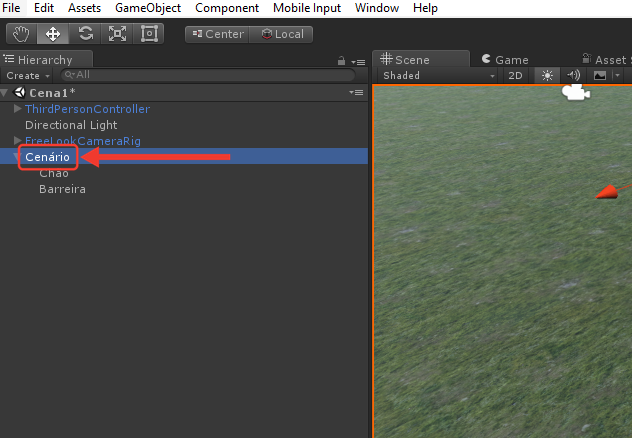
Task: Toggle pivot mode Center button
Action: pyautogui.click(x=218, y=34)
